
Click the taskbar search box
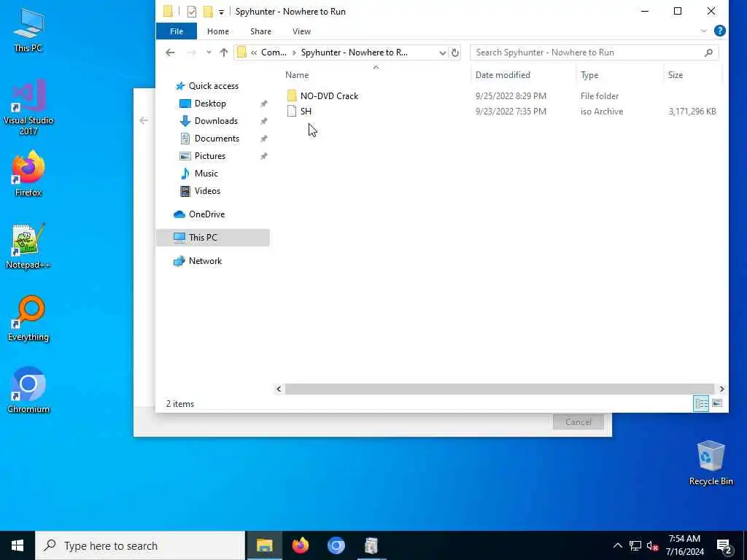coord(140,545)
